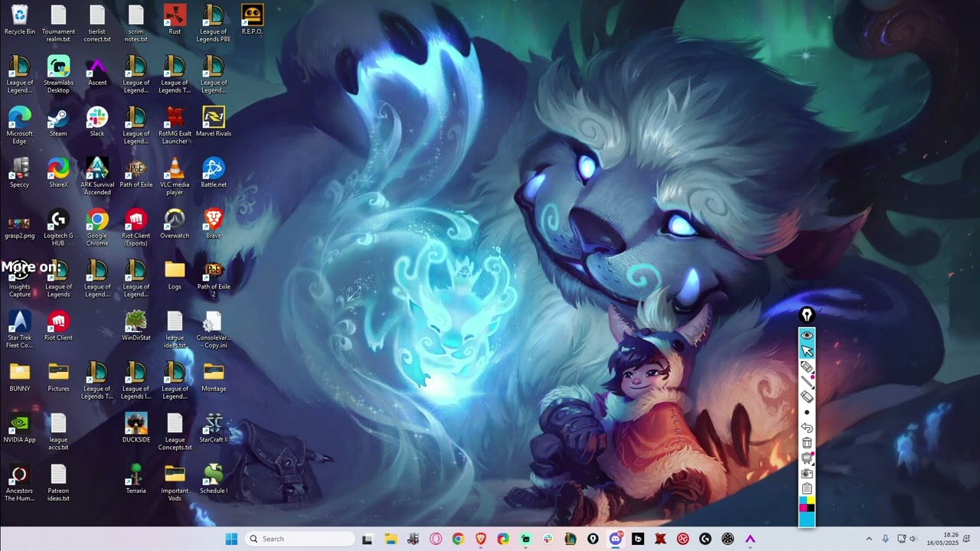Click the Battle.net desktop shortcut
The height and width of the screenshot is (551, 980).
[x=214, y=173]
